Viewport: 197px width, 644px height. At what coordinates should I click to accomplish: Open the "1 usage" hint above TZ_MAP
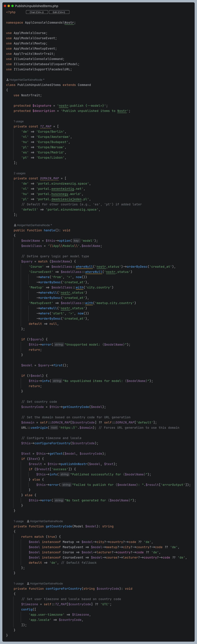(19, 121)
